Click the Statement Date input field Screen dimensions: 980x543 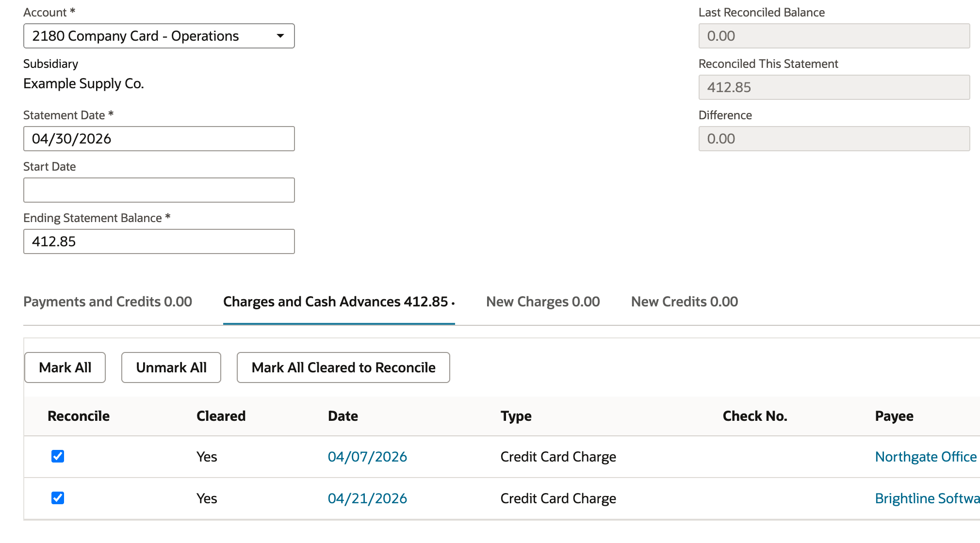point(159,139)
